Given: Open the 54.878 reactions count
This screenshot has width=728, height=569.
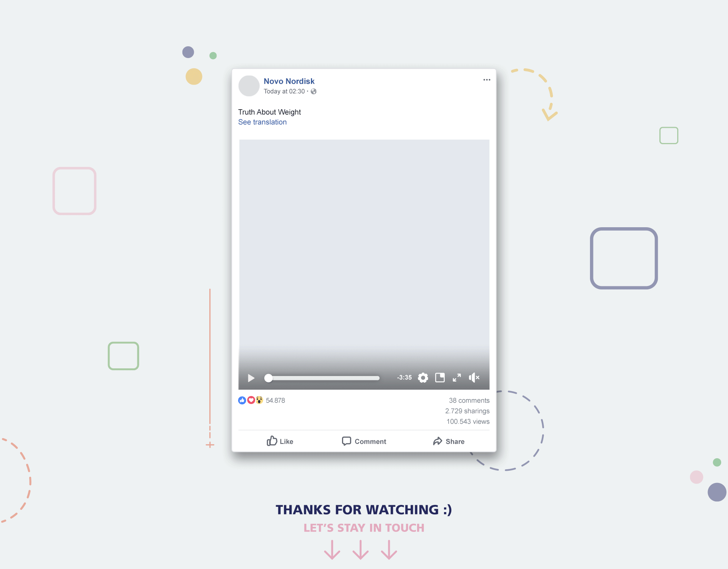Looking at the screenshot, I should click(275, 401).
